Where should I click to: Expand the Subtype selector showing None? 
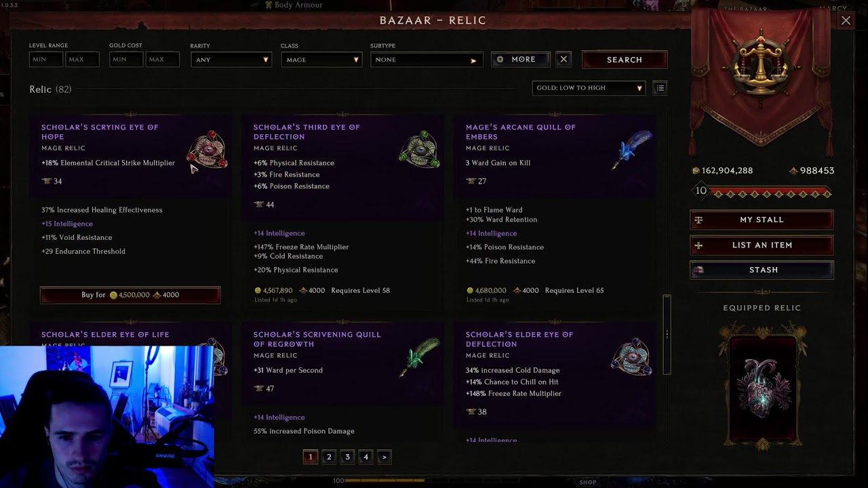[x=427, y=60]
